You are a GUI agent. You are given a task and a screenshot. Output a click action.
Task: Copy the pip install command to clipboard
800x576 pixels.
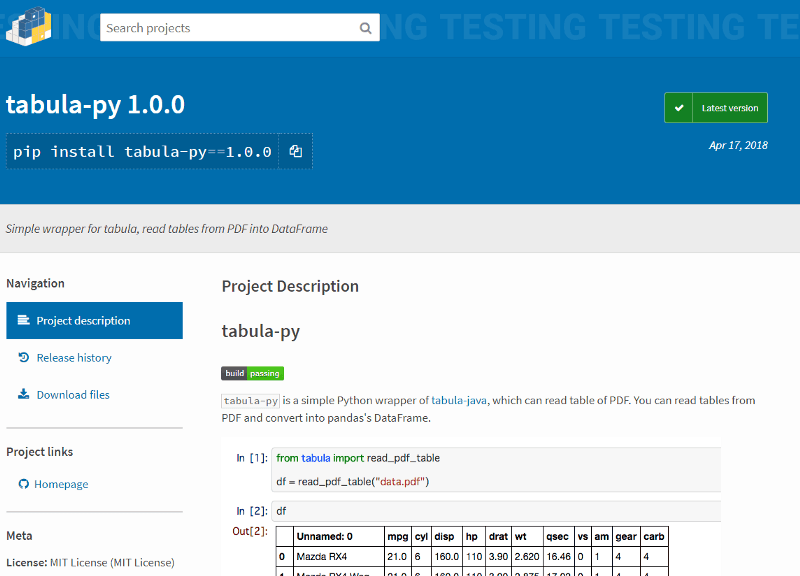(x=295, y=152)
